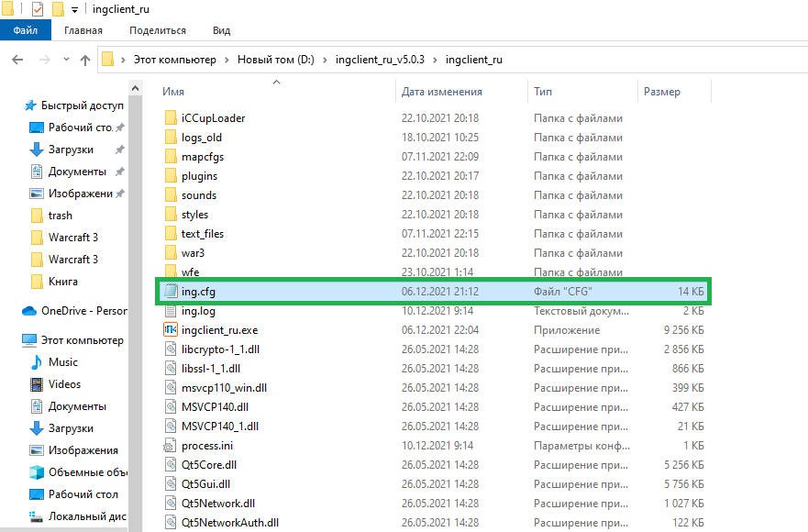Expand the Quick Access toolbar customize arrow

point(74,10)
